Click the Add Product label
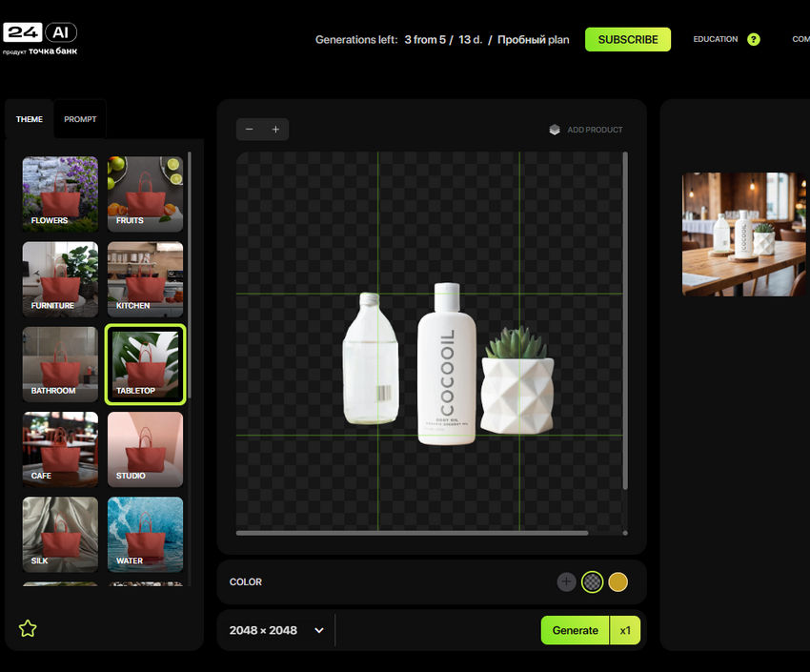Image resolution: width=810 pixels, height=672 pixels. (595, 130)
